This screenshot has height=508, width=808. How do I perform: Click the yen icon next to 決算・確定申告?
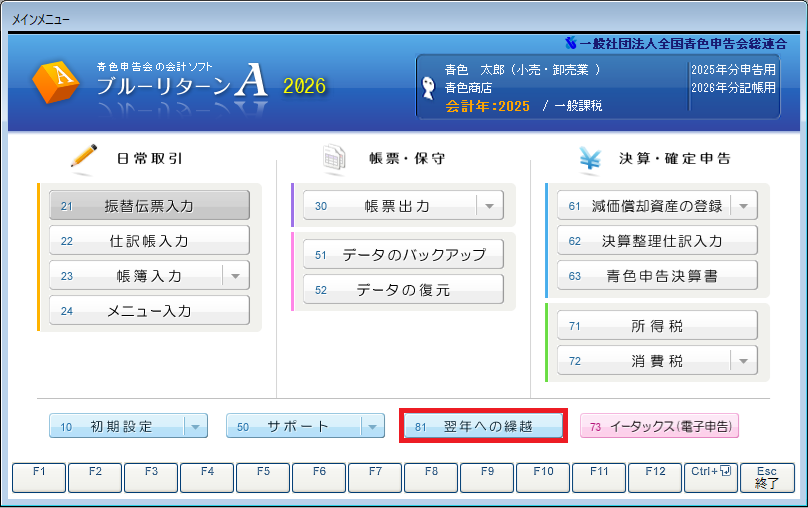point(590,157)
